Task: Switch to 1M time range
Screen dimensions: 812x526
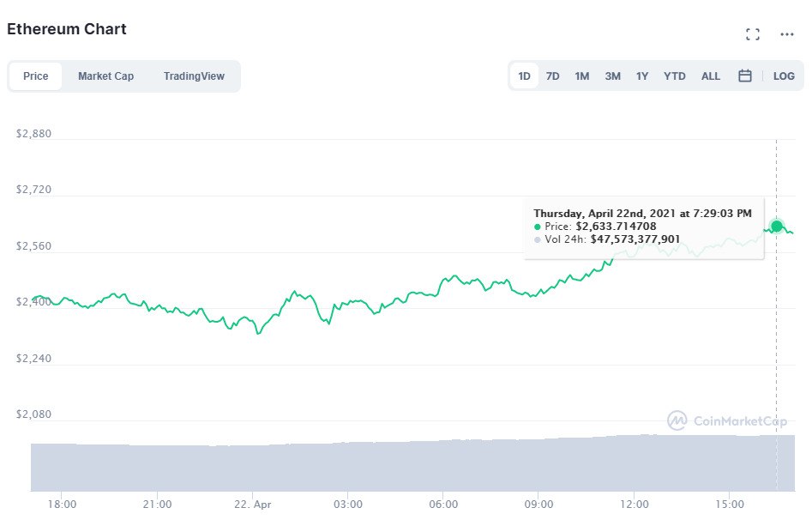Action: click(x=582, y=76)
